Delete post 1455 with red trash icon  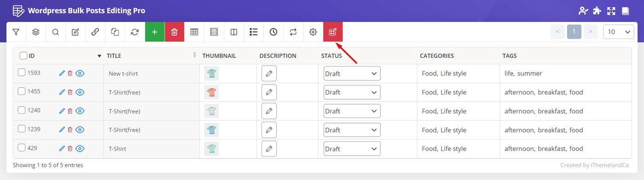[70, 92]
